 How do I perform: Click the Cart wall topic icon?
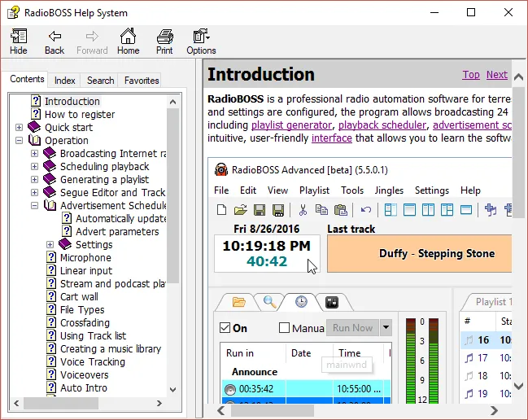coord(50,297)
